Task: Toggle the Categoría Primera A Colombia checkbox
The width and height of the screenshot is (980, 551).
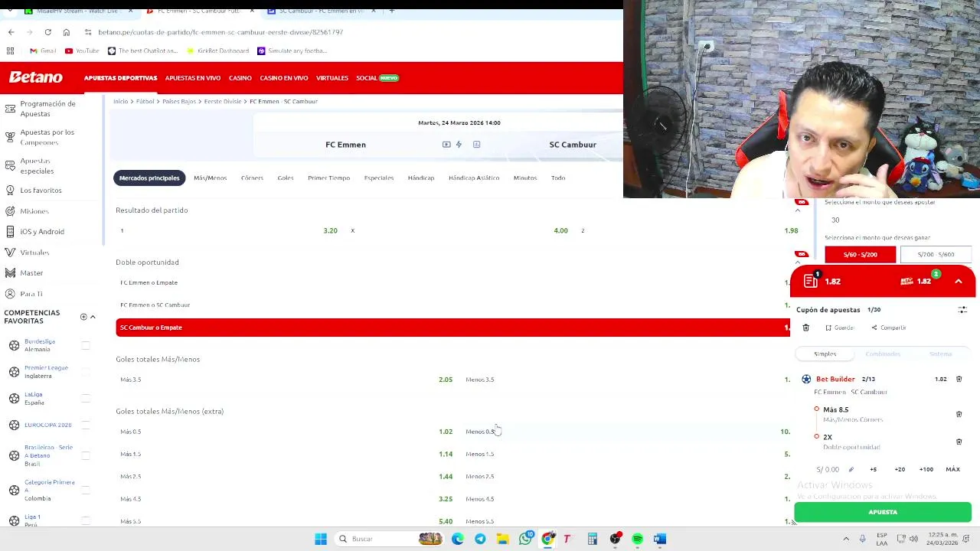Action: (86, 490)
